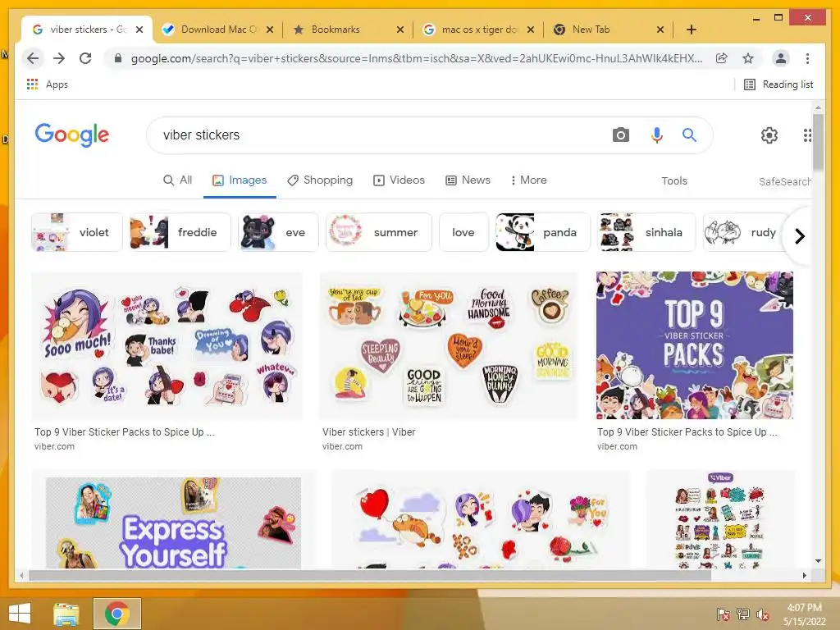Switch to Videos results tab
840x630 pixels.
pos(399,180)
